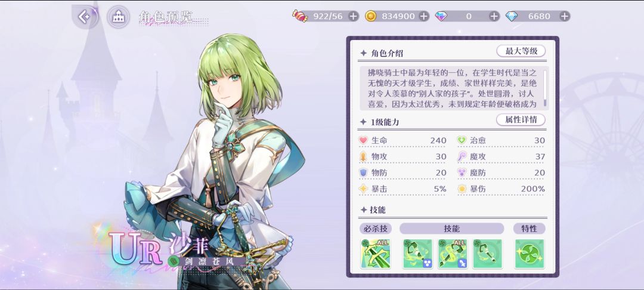Select the first 技能 skill icon

tap(417, 254)
